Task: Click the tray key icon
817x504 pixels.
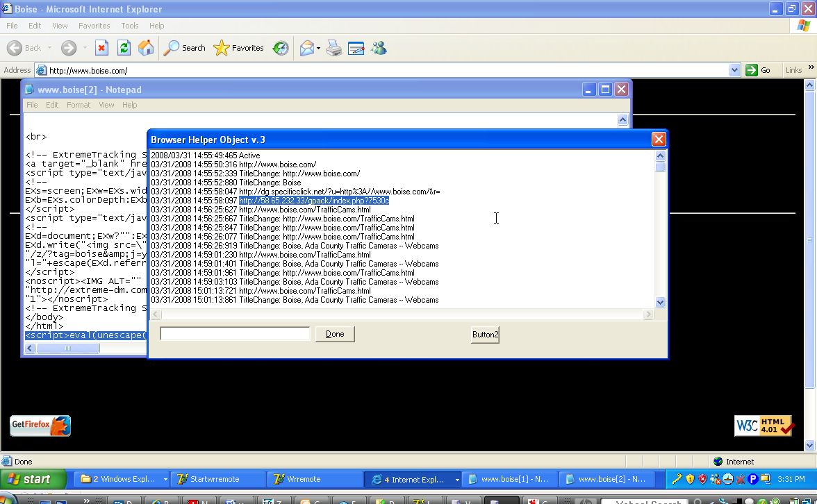Action: (x=677, y=478)
